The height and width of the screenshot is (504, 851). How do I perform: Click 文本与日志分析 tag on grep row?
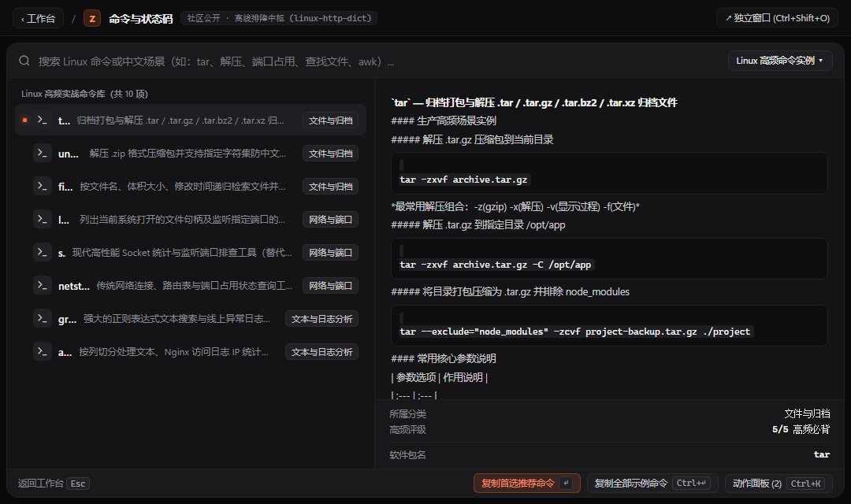tap(321, 319)
